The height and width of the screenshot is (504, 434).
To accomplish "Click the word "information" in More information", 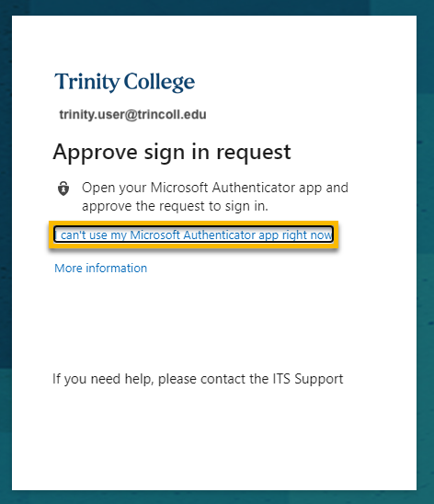I will (x=116, y=268).
